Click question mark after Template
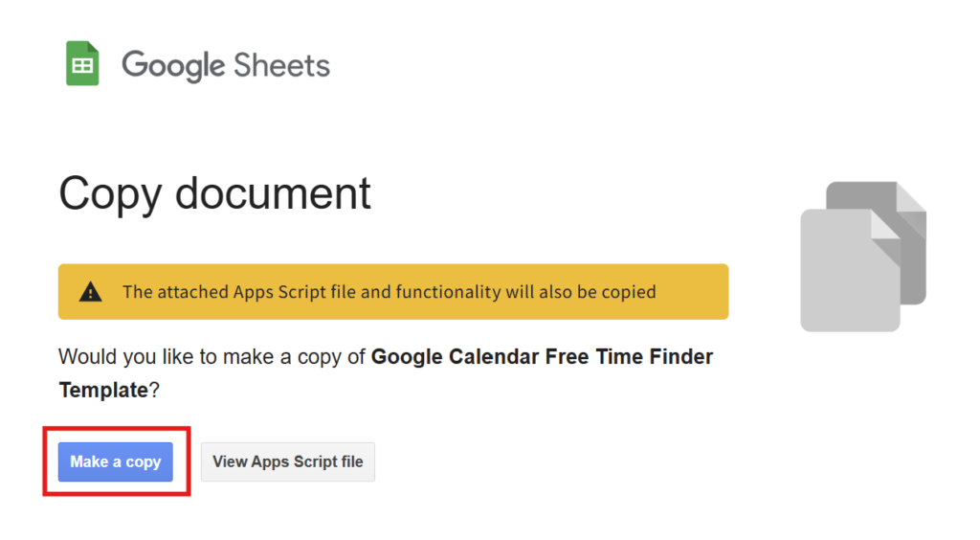Viewport: 980px width, 540px height. coord(154,390)
